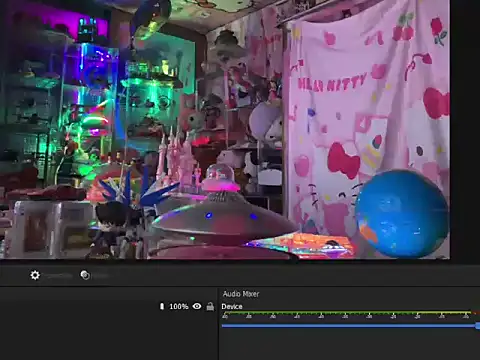Click the blue Device volume slider track
Screen dimensions: 480x360
click(x=349, y=326)
